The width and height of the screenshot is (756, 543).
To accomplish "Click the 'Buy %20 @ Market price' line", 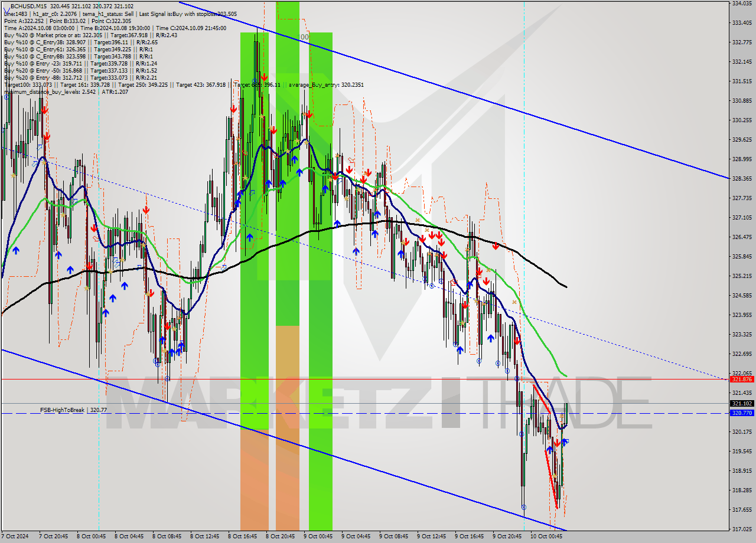I will coord(90,35).
